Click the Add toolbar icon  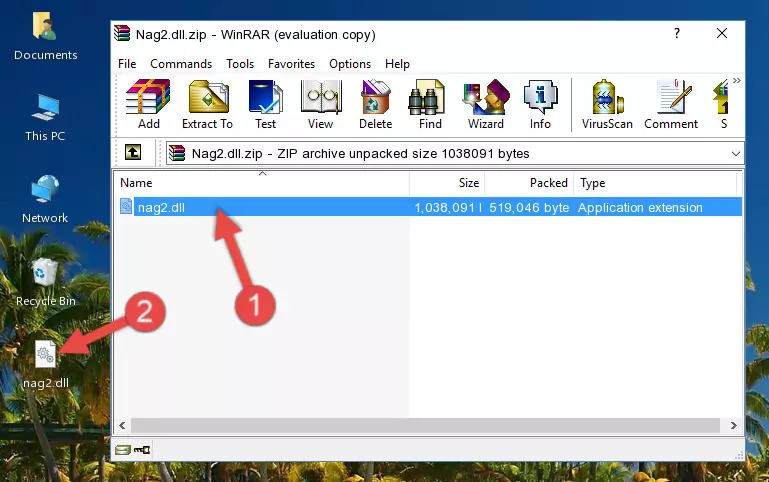(148, 104)
